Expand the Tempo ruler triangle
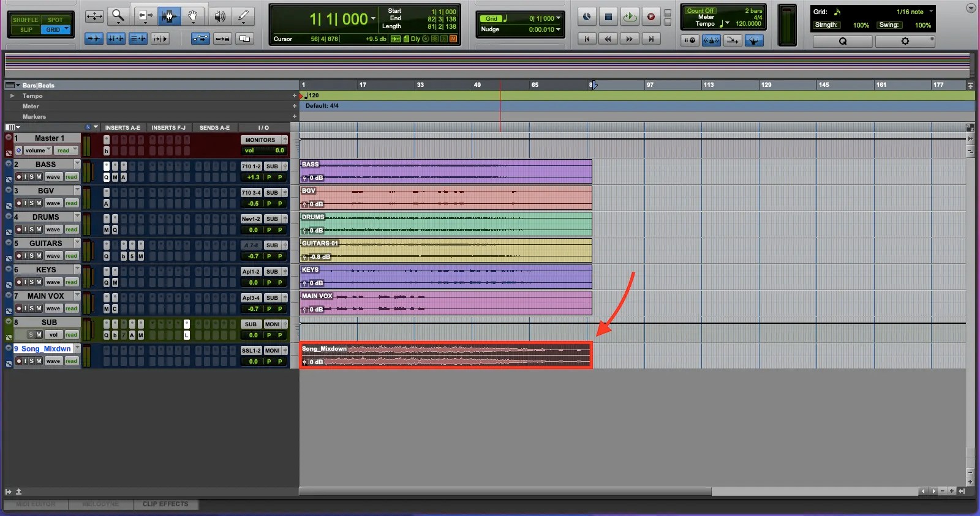The width and height of the screenshot is (980, 516). tap(12, 95)
